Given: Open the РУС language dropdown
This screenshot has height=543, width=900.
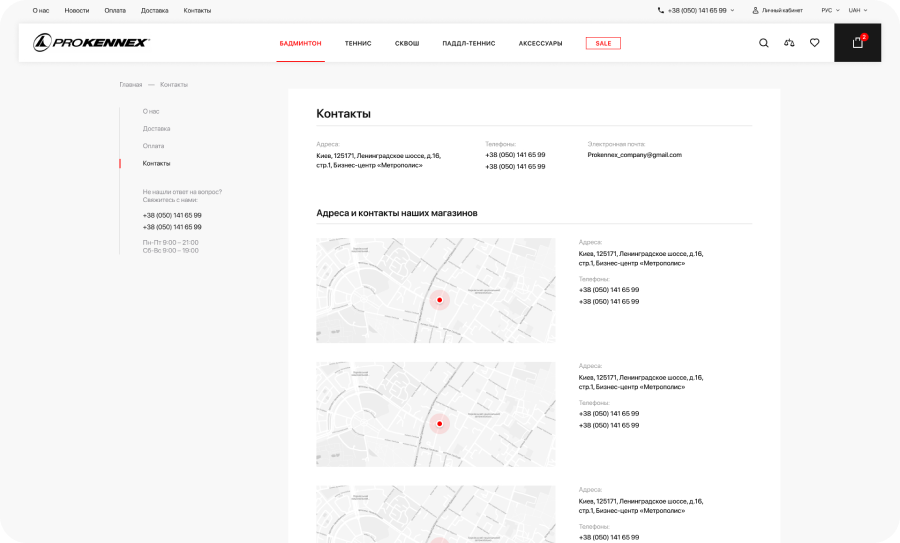Looking at the screenshot, I should (830, 10).
